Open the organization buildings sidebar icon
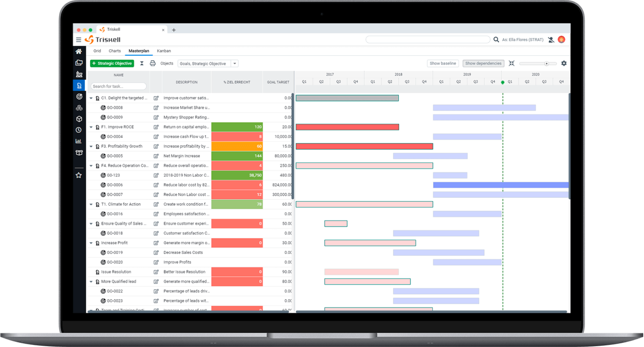Viewport: 644px width, 347px height. tap(79, 74)
